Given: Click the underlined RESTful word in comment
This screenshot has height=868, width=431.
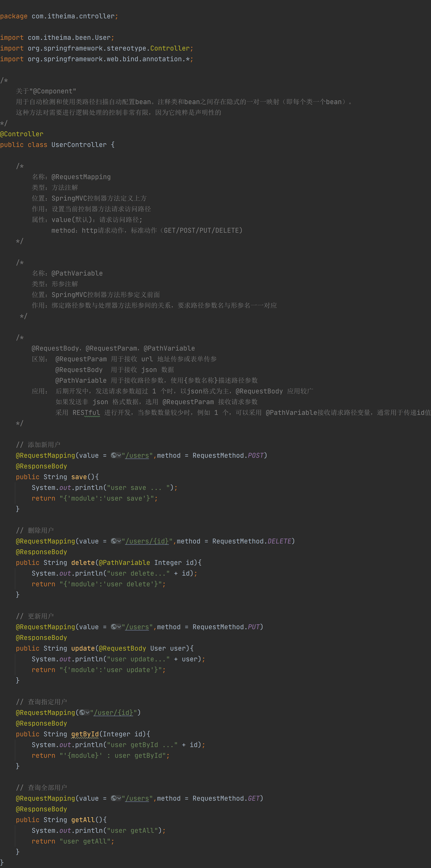Looking at the screenshot, I should tap(86, 412).
